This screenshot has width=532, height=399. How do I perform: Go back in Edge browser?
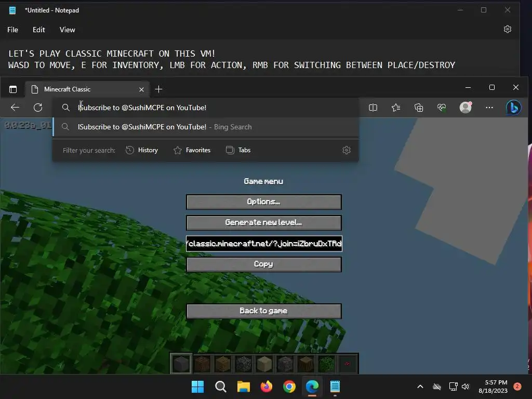coord(15,108)
